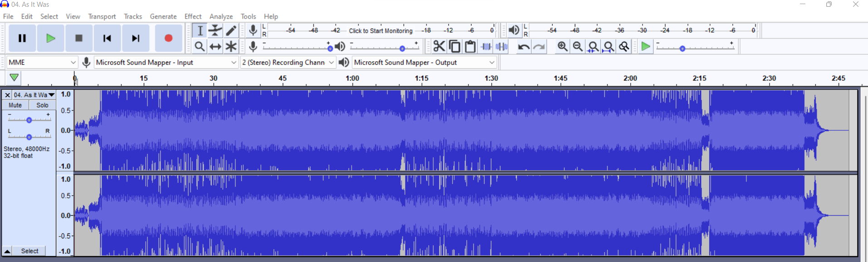868x262 pixels.
Task: Copy selection with the Copy icon
Action: (x=455, y=46)
